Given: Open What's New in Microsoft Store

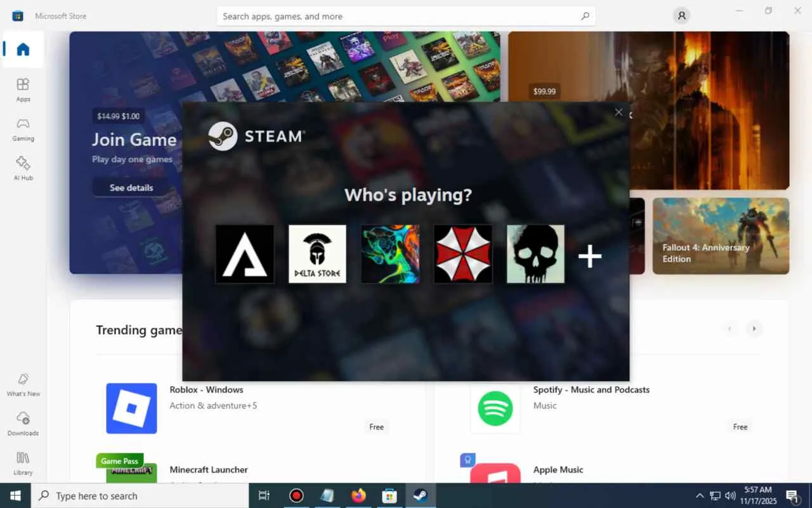Looking at the screenshot, I should [23, 385].
